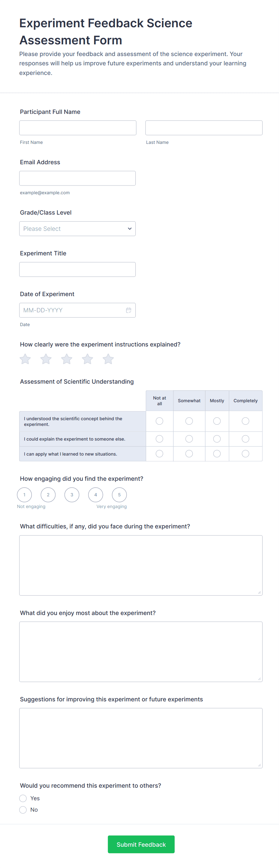Pick engagement rating 1 circle
Screen dimensions: 279x868
click(24, 495)
